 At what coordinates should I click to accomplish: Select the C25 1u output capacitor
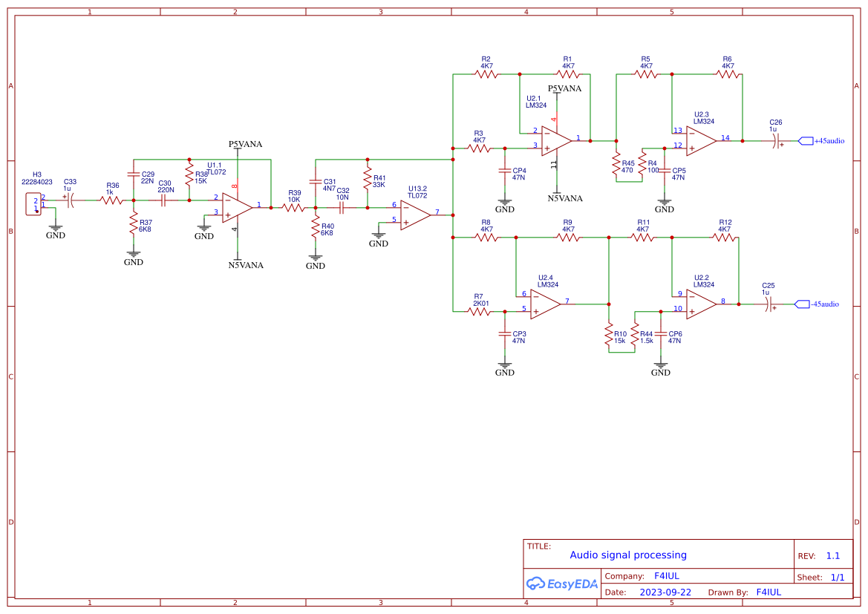coord(769,304)
